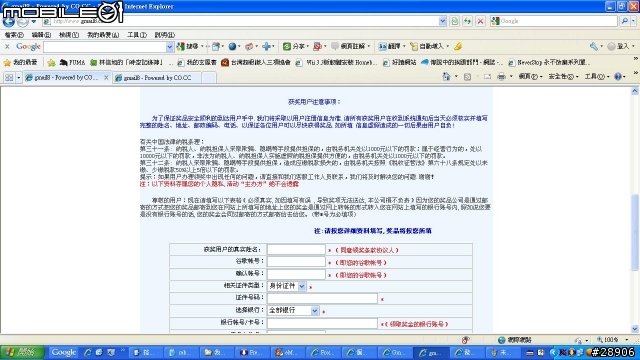Click the 登入 sign-in button on Google toolbar
Viewport: 640px width, 360px height.
pos(619,47)
